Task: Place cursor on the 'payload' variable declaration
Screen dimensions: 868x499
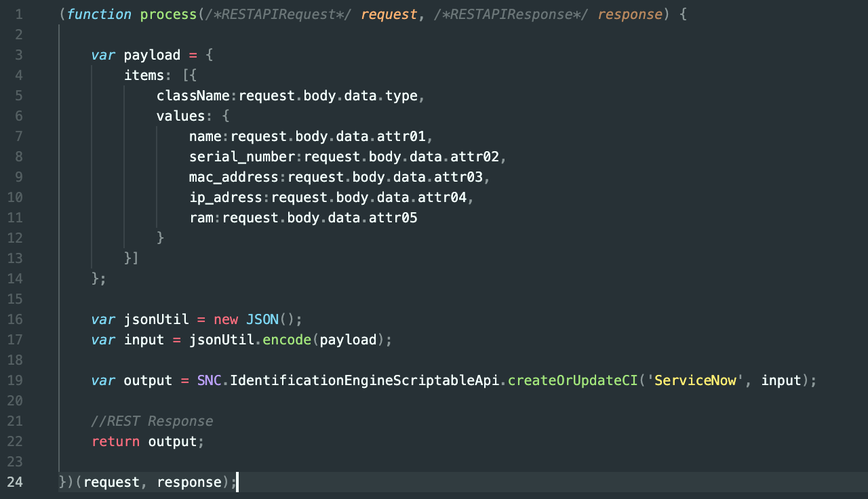Action: (152, 55)
